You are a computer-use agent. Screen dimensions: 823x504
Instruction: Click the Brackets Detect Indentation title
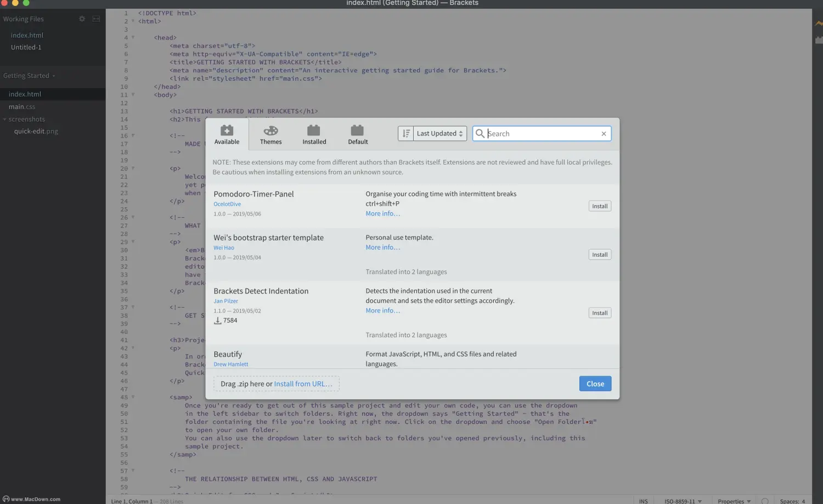[x=261, y=291]
